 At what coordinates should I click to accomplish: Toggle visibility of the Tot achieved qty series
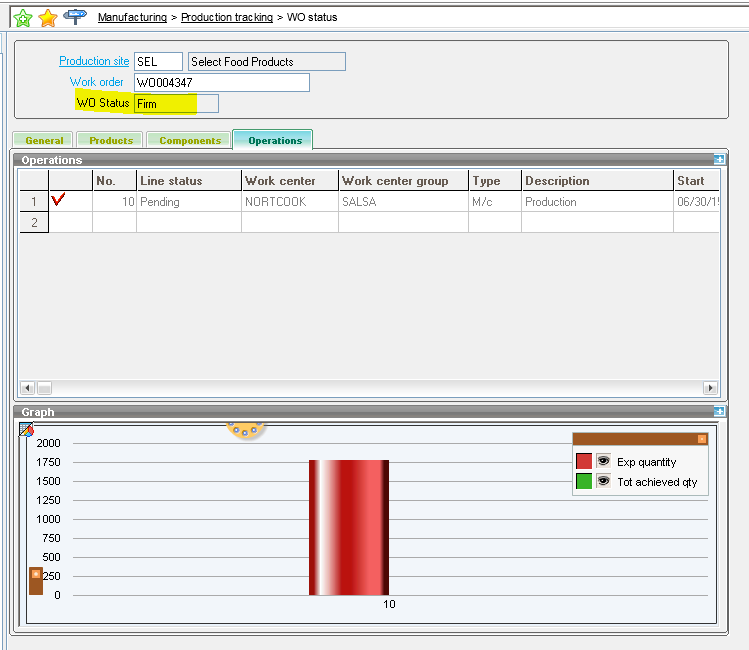pos(604,481)
